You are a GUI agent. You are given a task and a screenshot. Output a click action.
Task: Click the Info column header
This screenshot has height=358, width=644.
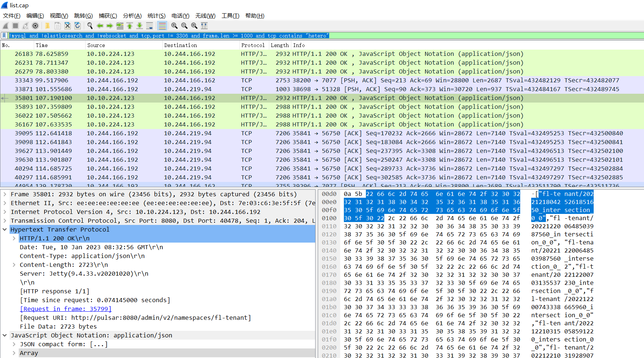point(467,45)
